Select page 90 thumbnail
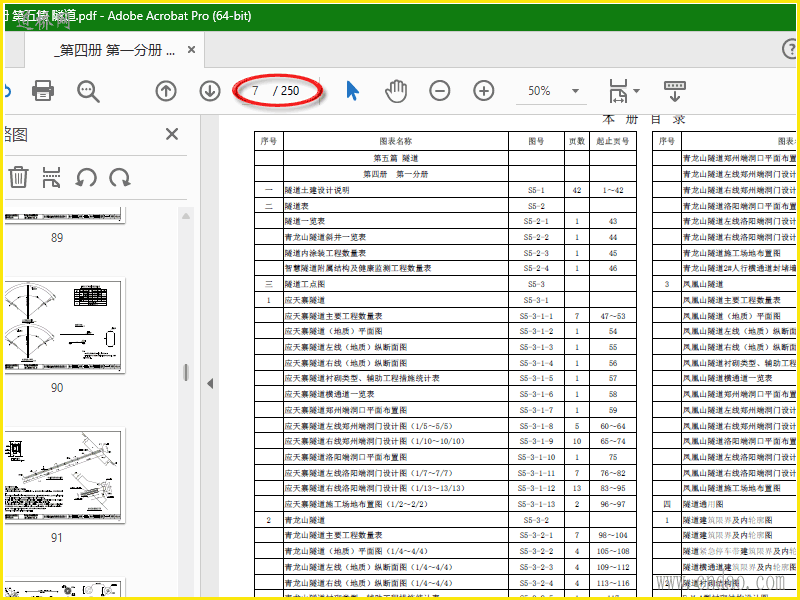 pos(64,325)
